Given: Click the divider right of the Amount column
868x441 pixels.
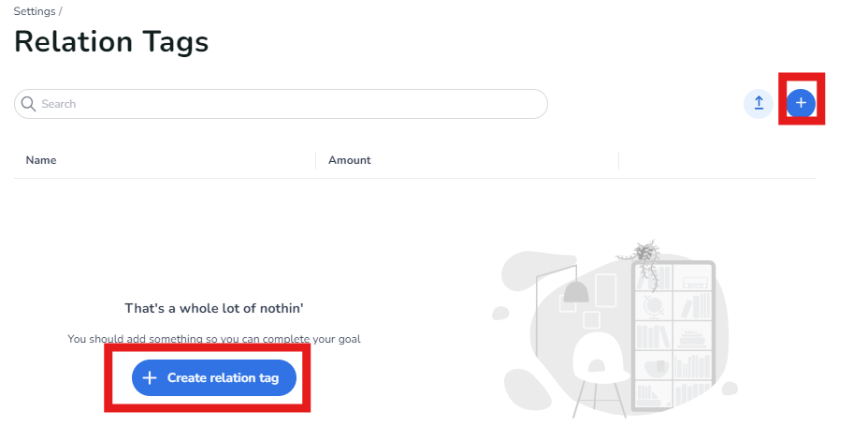Looking at the screenshot, I should (x=618, y=160).
